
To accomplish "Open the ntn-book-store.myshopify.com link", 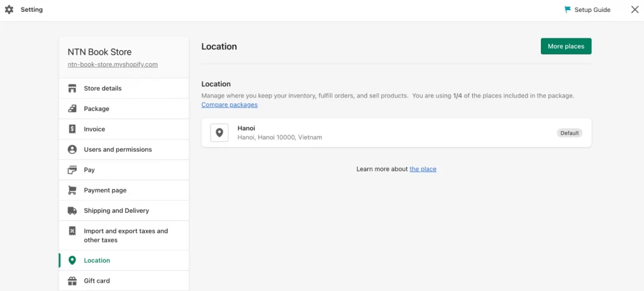I will [113, 65].
